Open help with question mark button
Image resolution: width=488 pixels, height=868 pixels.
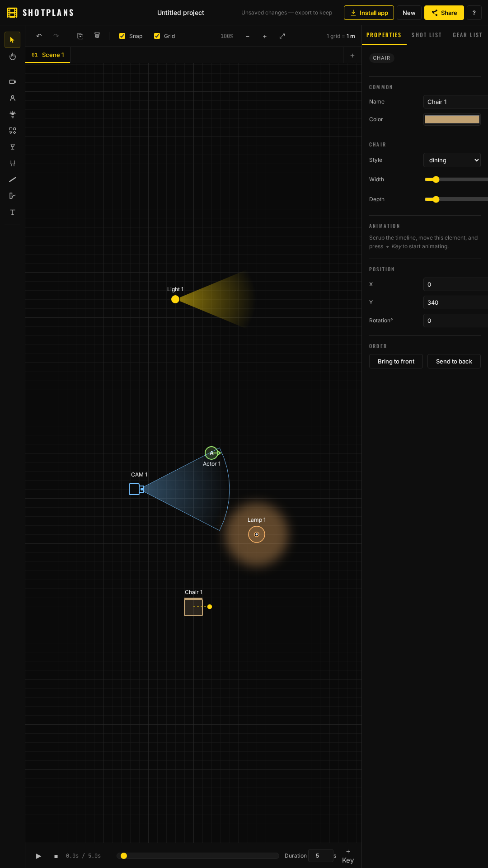point(474,13)
